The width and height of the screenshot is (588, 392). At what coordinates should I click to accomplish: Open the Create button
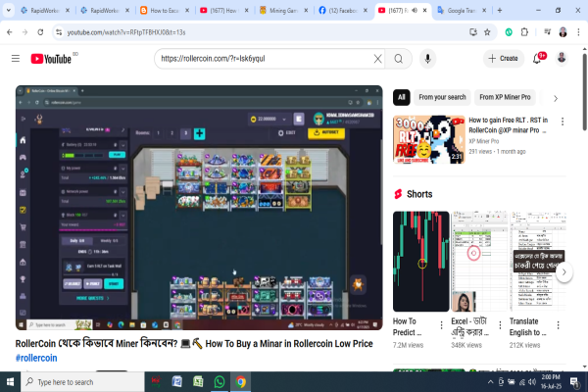pyautogui.click(x=504, y=59)
